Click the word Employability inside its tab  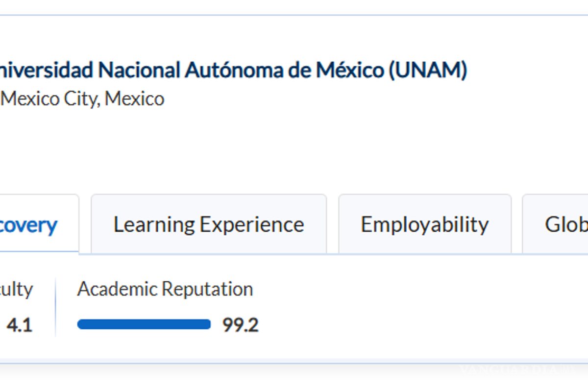coord(424,224)
